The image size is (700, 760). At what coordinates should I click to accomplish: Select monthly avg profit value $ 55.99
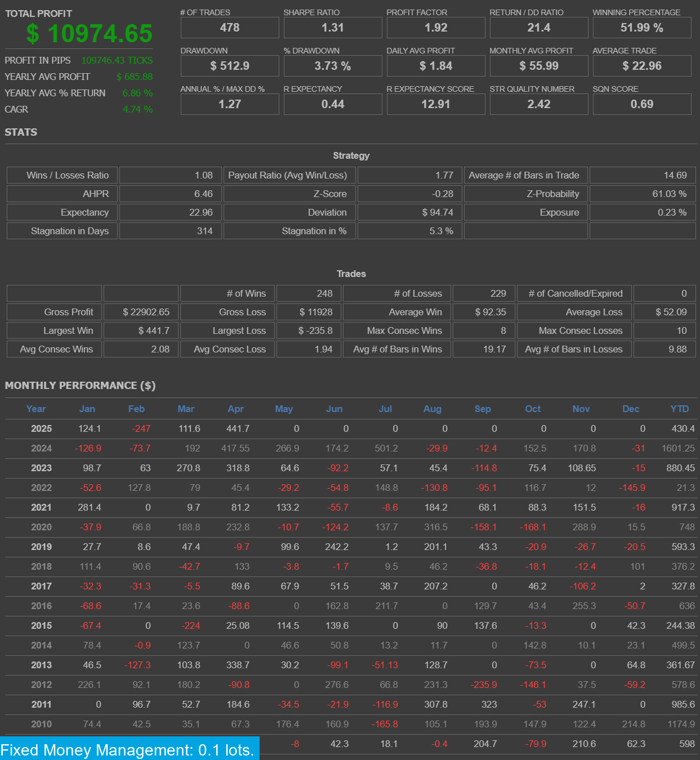point(539,66)
